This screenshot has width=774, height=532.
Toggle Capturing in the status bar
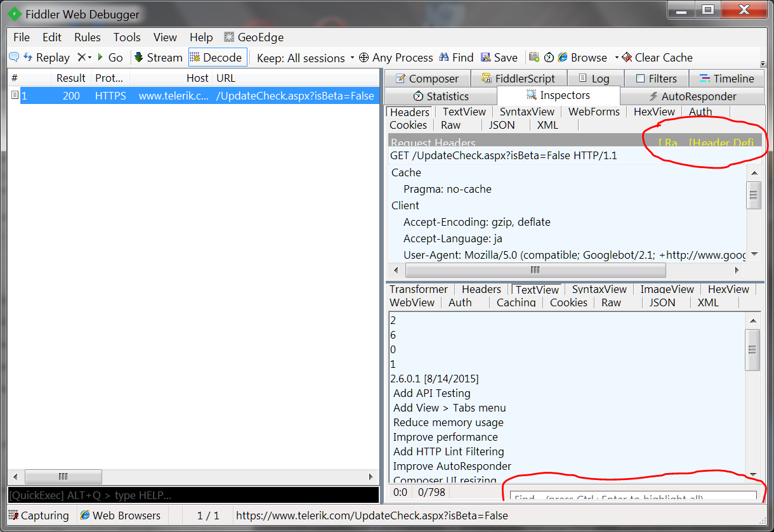click(39, 516)
